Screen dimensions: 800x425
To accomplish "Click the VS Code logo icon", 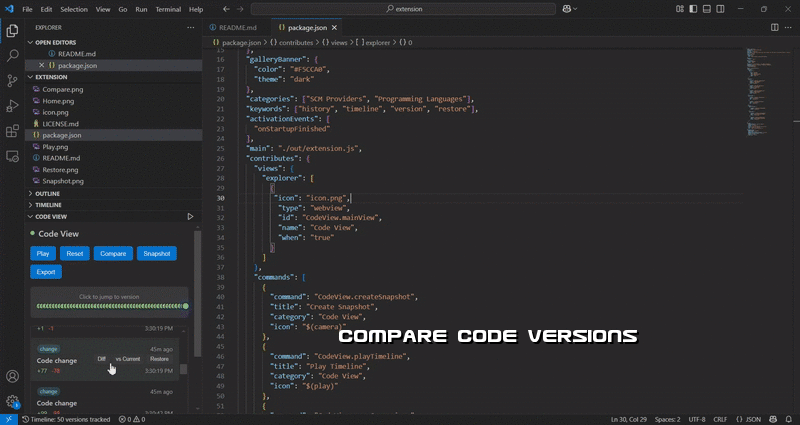I will click(9, 9).
